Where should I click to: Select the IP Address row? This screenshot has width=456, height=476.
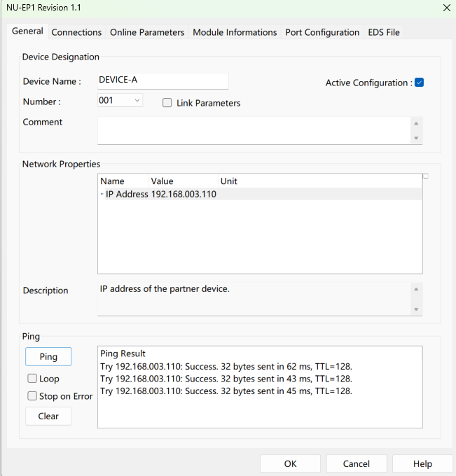point(161,194)
